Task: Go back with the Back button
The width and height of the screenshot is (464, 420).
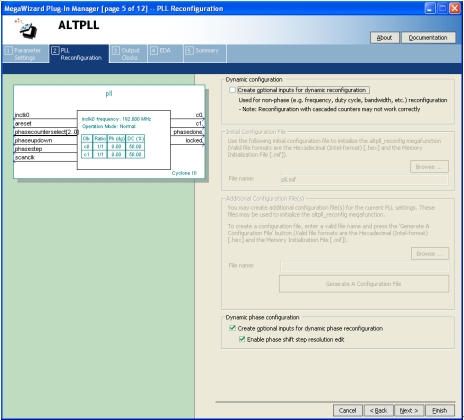Action: [378, 410]
